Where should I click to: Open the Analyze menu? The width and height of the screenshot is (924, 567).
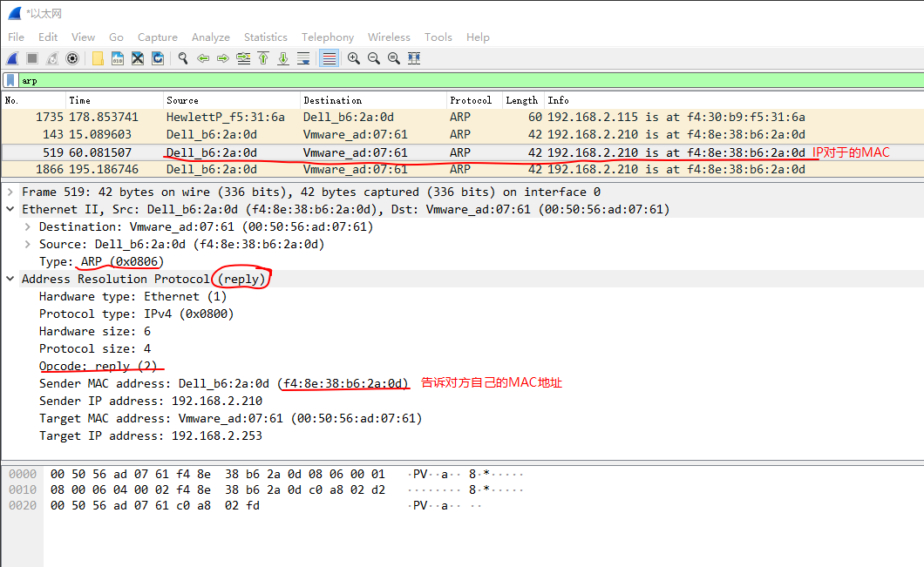(210, 37)
